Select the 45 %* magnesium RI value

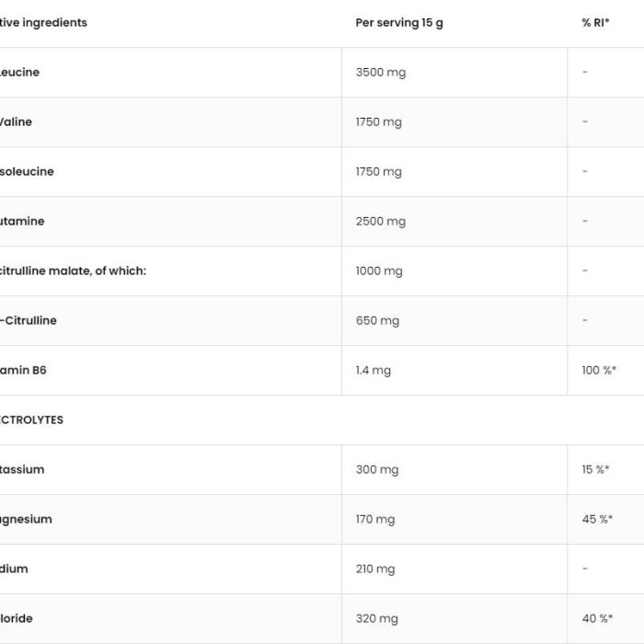[597, 520]
